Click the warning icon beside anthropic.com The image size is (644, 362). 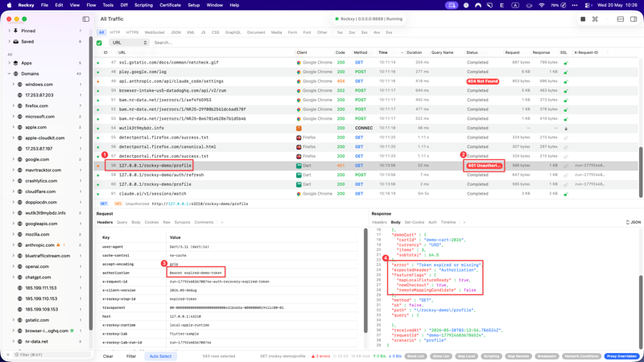58,245
